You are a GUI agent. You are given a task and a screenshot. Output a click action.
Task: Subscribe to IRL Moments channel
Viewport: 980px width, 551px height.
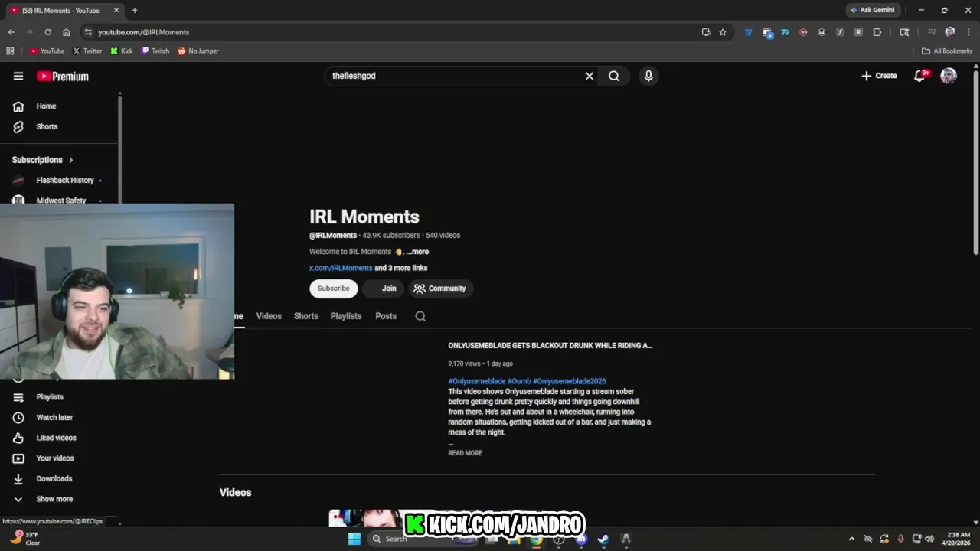click(x=333, y=289)
